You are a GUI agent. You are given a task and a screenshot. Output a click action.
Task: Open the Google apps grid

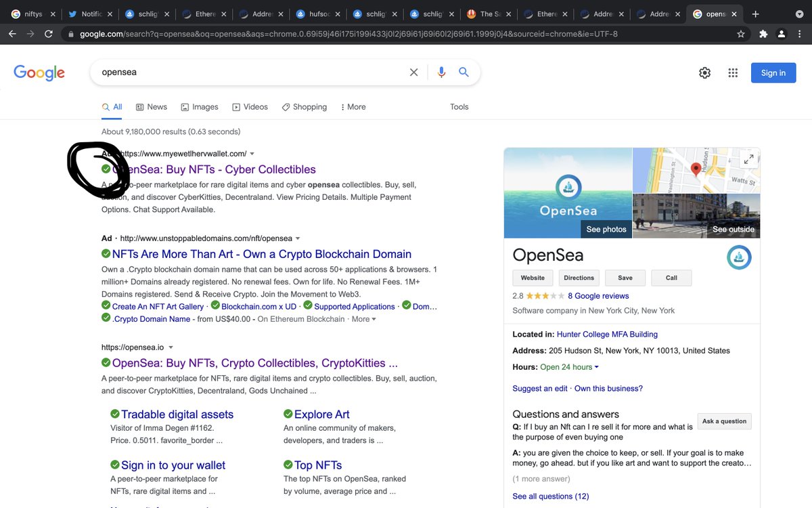tap(733, 73)
